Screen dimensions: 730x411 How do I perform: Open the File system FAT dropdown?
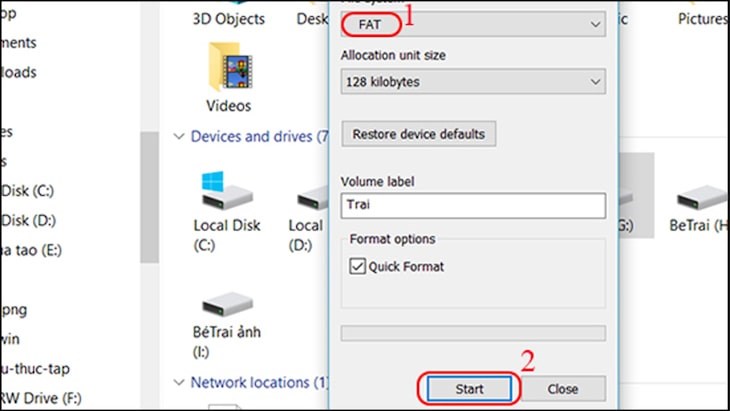point(472,22)
